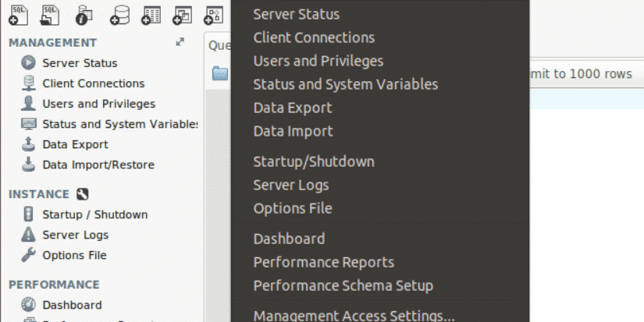Image resolution: width=644 pixels, height=322 pixels.
Task: Open Server Status in sidebar
Action: tap(79, 63)
